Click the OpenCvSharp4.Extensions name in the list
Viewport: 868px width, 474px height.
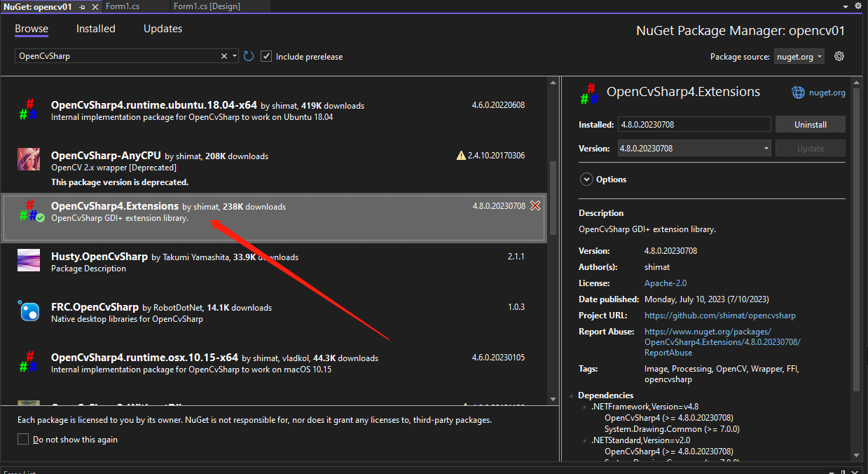click(115, 206)
